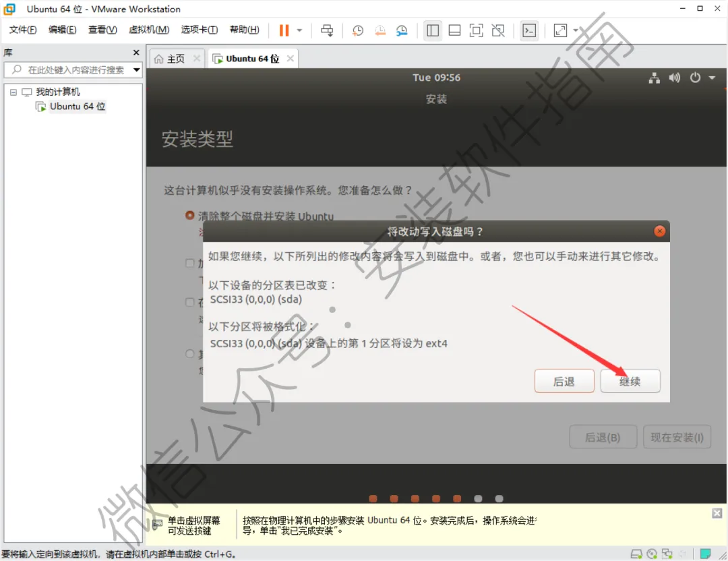Image resolution: width=728 pixels, height=561 pixels.
Task: Select the last installation type radio button
Action: click(189, 354)
